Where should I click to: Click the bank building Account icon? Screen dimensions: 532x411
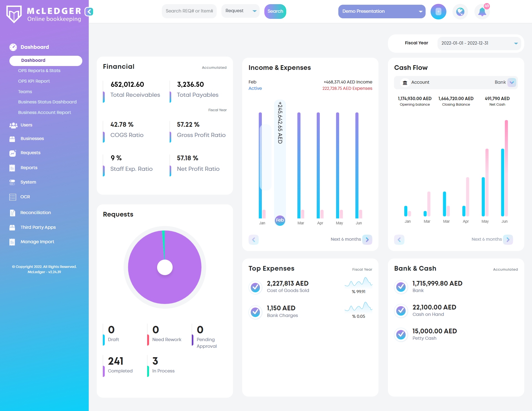405,83
